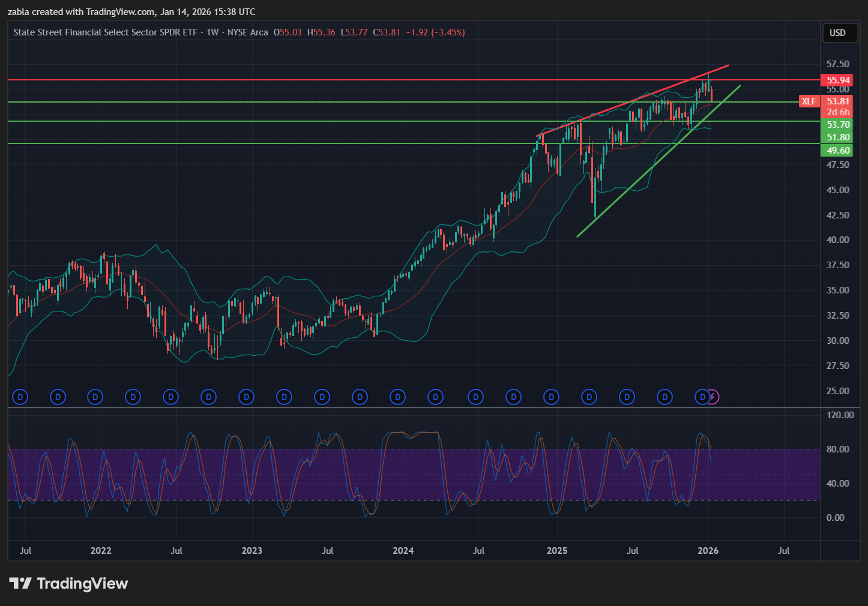Select the green 49.60 support price label
The width and height of the screenshot is (868, 606).
[837, 151]
